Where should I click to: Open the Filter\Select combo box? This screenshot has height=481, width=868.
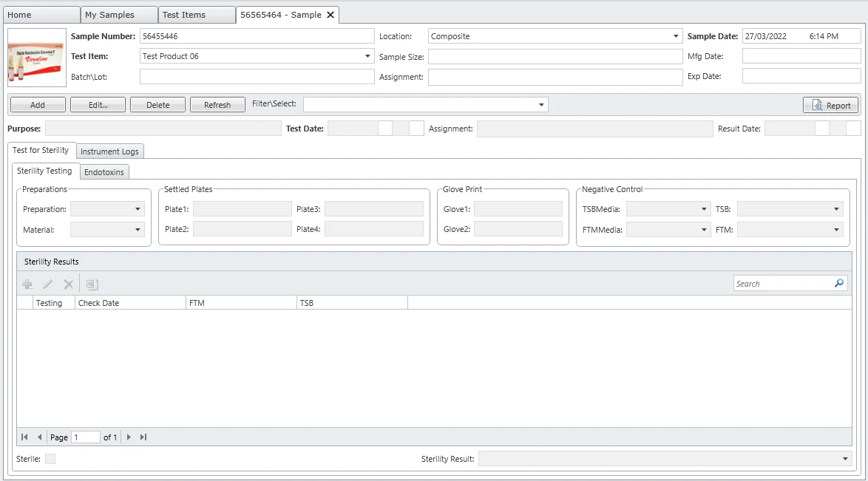542,105
